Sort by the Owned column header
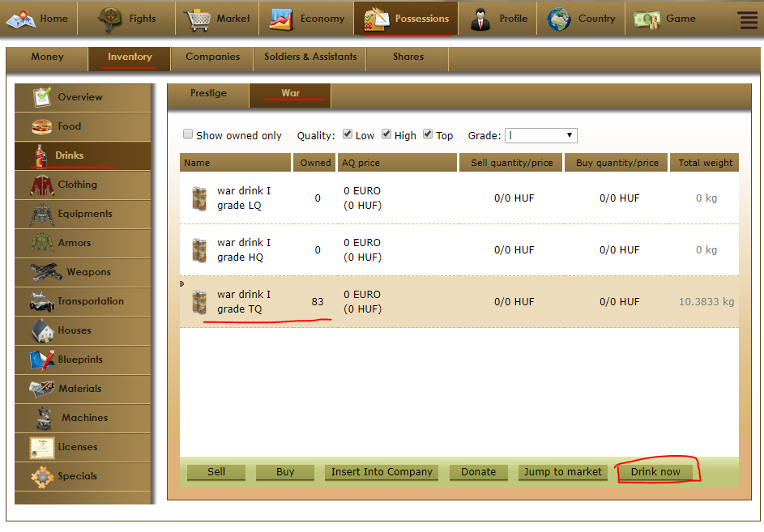764x532 pixels. [x=315, y=163]
